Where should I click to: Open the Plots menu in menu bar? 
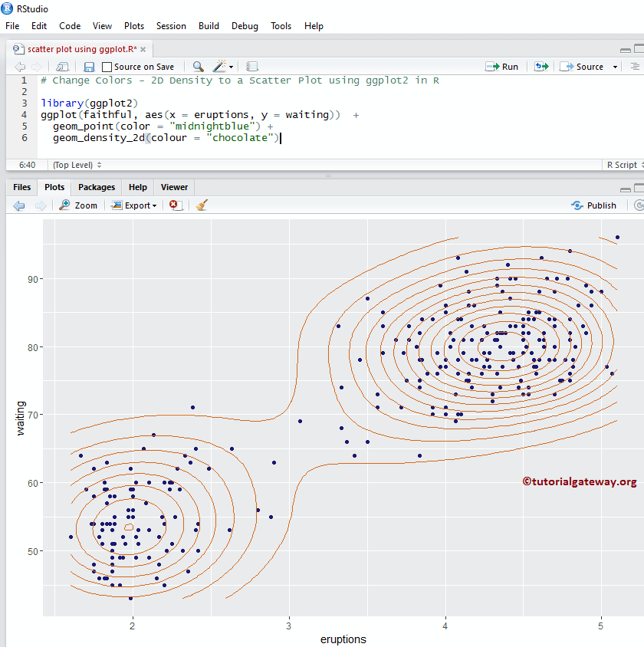[x=133, y=26]
